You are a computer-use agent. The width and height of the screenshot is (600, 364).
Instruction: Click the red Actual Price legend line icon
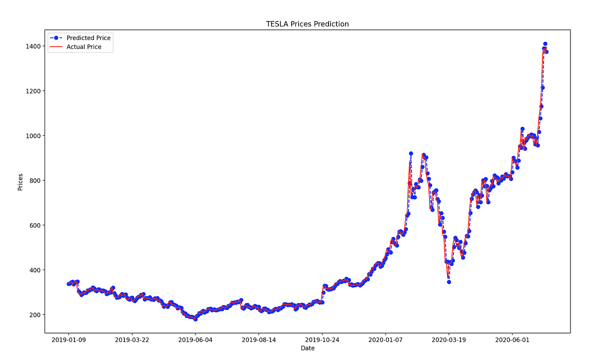coord(56,46)
